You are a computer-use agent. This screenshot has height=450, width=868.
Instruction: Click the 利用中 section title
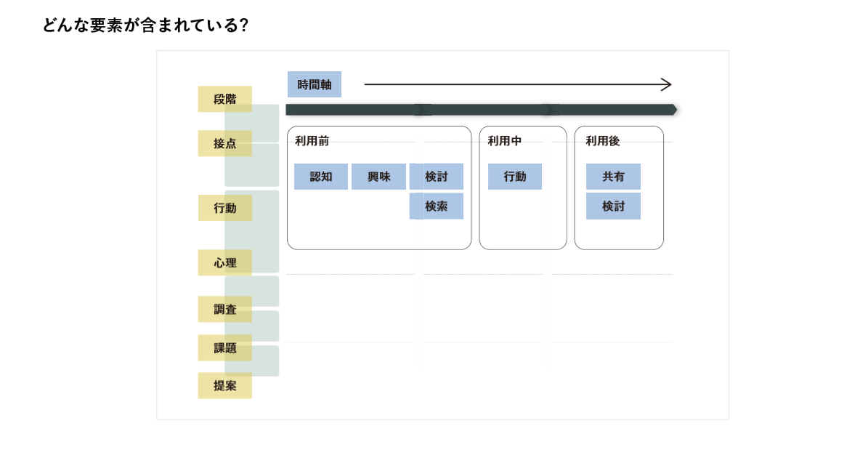pos(504,141)
